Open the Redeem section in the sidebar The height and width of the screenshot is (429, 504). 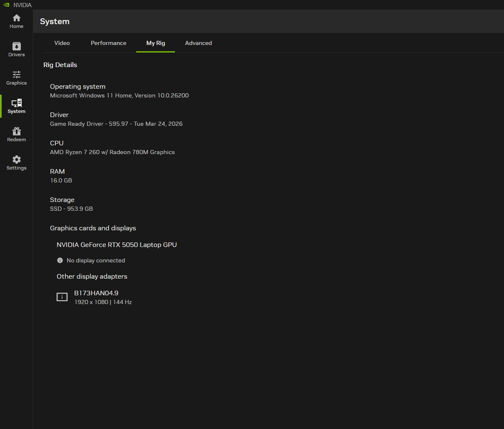pyautogui.click(x=17, y=135)
